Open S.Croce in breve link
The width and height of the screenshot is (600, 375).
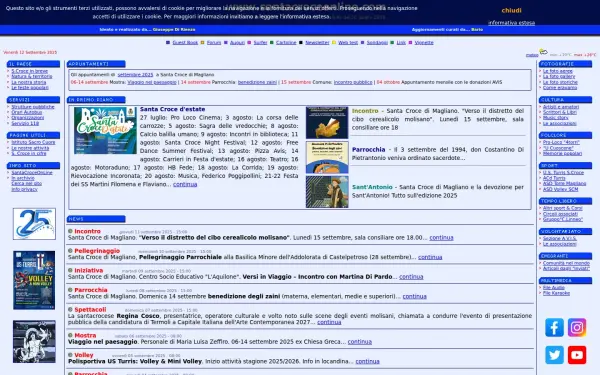(29, 71)
